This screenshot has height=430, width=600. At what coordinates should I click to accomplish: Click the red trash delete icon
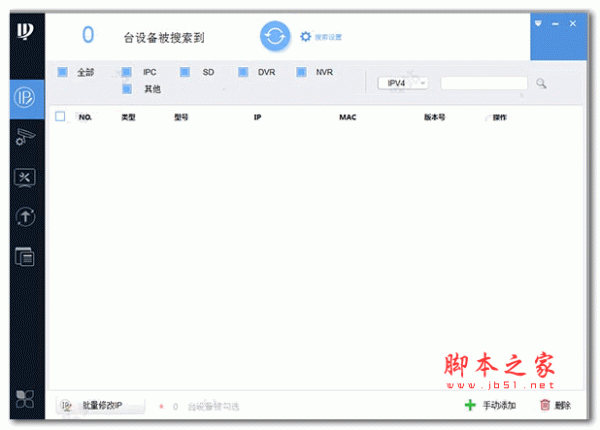tap(545, 405)
